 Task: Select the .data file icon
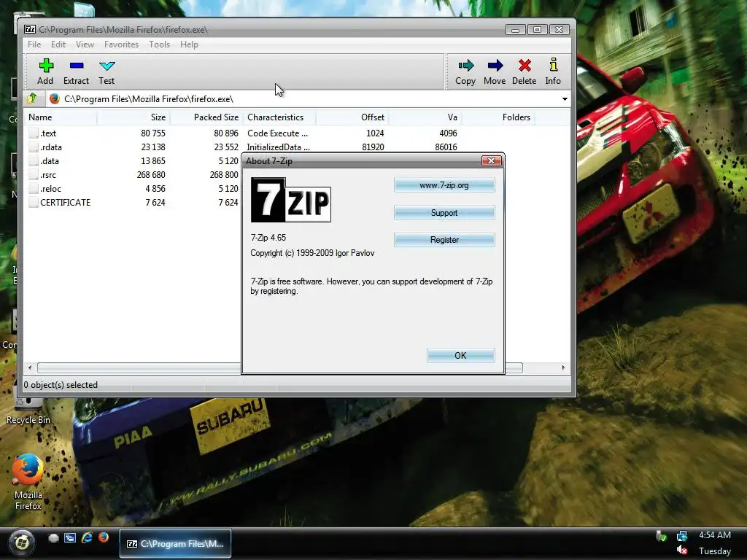33,160
